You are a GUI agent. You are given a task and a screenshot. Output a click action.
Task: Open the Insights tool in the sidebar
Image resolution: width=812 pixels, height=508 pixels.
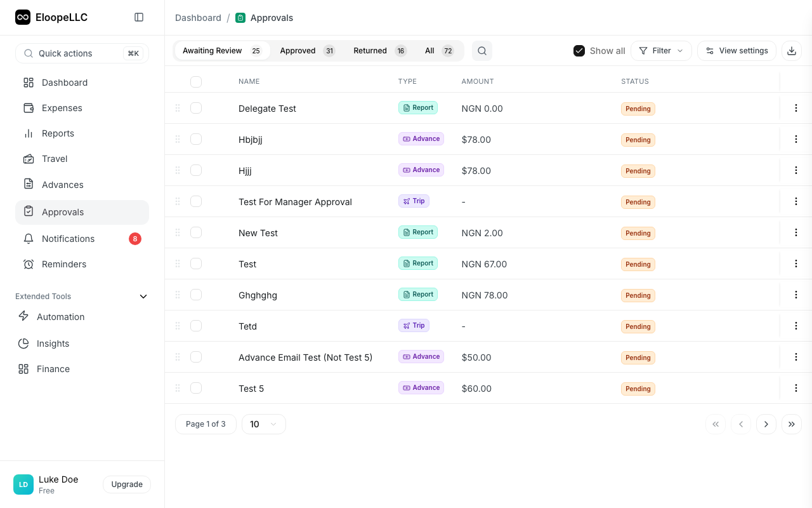[x=51, y=344]
